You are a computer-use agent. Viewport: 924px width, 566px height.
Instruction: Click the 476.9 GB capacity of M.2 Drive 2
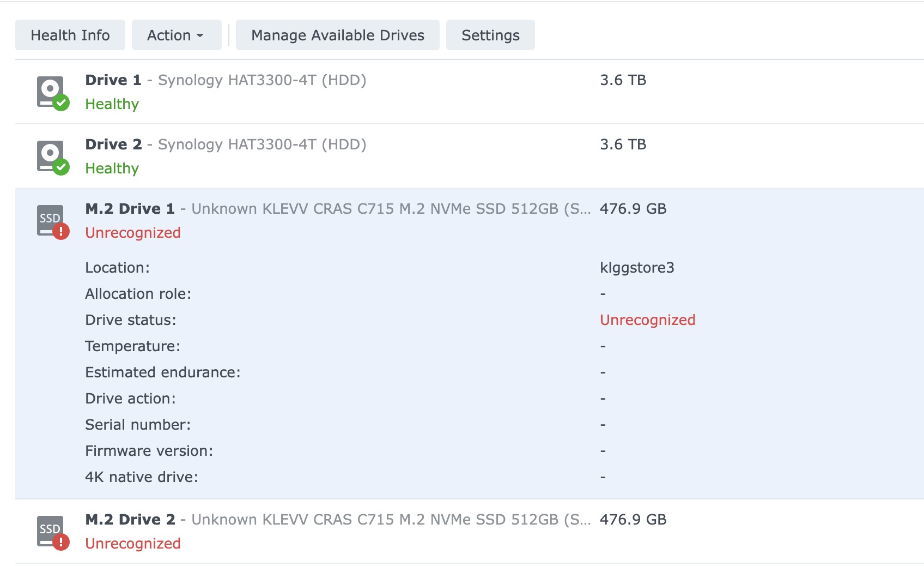[633, 520]
